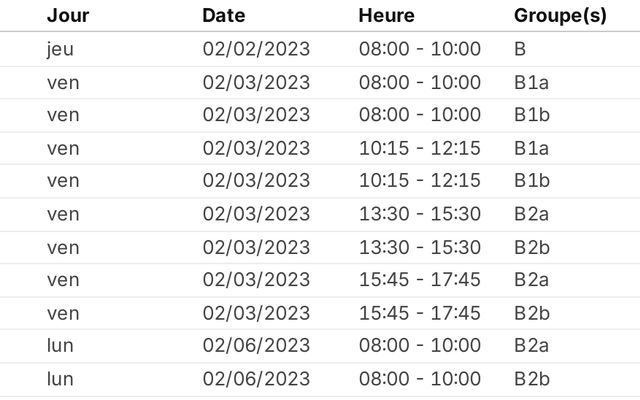Select B2a on Monday 02/06/2023
The image size is (640, 400).
pos(531,346)
